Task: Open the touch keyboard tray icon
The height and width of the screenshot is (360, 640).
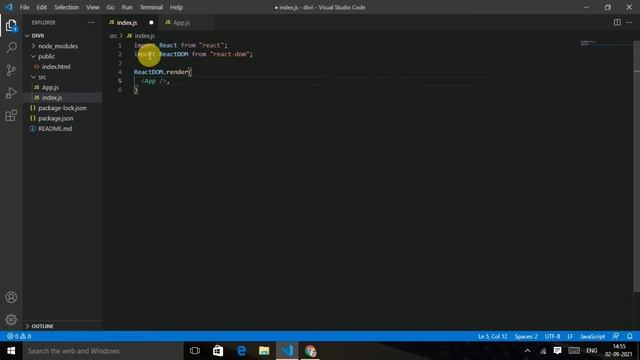Action: tap(574, 351)
